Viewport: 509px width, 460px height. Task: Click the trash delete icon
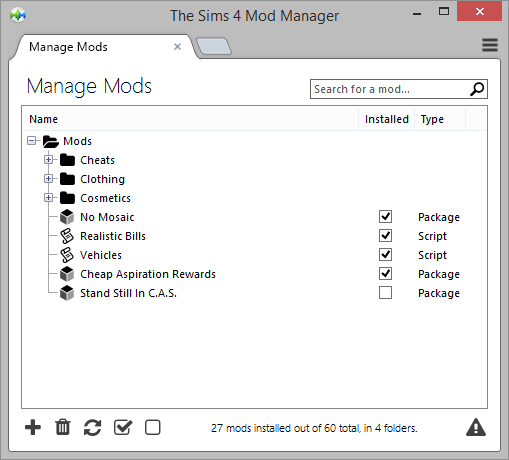click(x=63, y=427)
